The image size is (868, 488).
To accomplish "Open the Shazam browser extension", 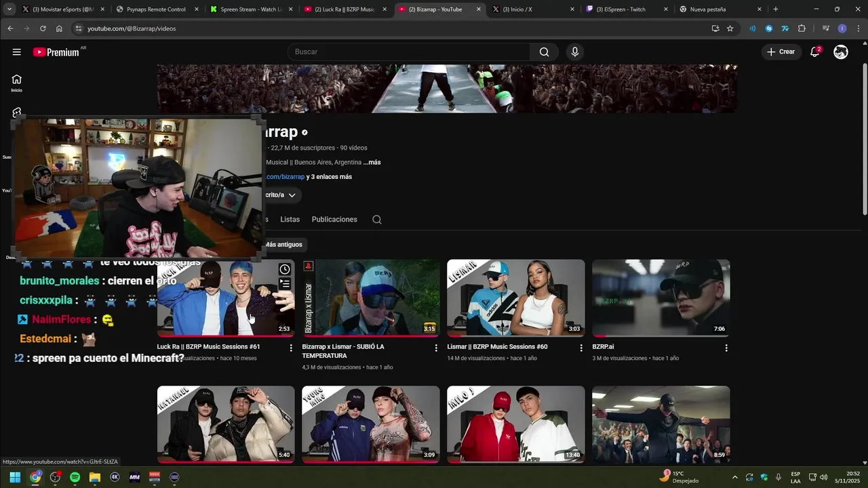I will click(768, 28).
